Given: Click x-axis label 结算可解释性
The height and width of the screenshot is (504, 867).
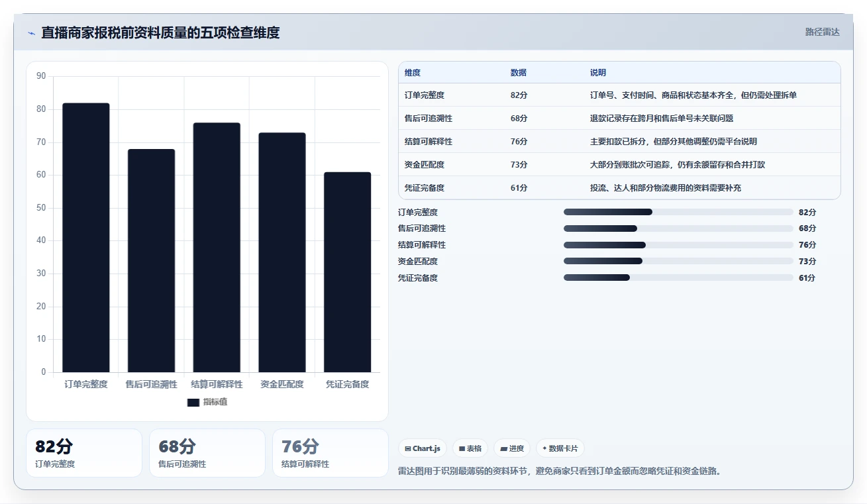Looking at the screenshot, I should tap(217, 384).
